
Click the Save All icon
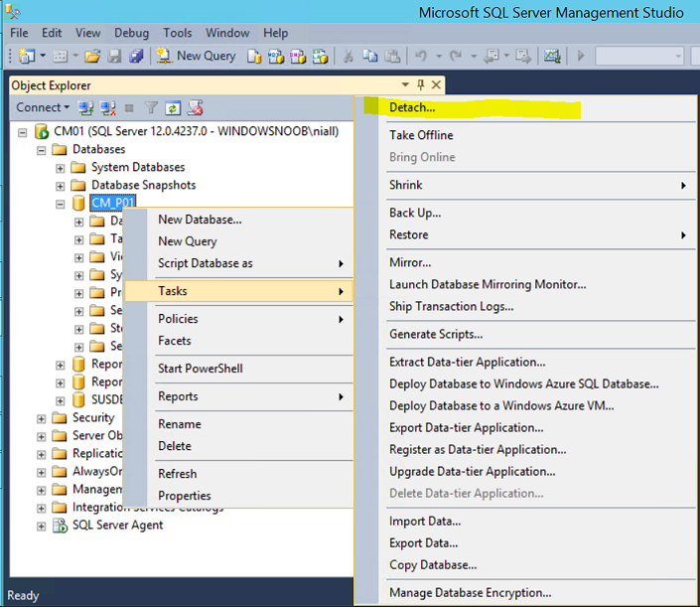click(x=136, y=56)
